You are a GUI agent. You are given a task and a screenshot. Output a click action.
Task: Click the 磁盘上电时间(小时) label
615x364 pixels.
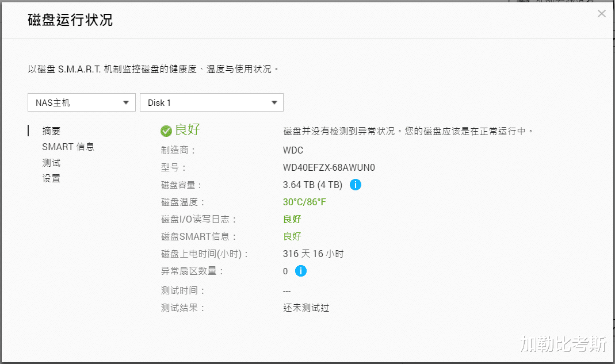[204, 254]
